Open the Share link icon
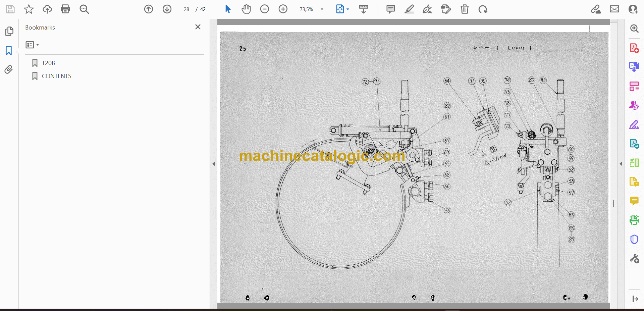644x311 pixels. [596, 9]
